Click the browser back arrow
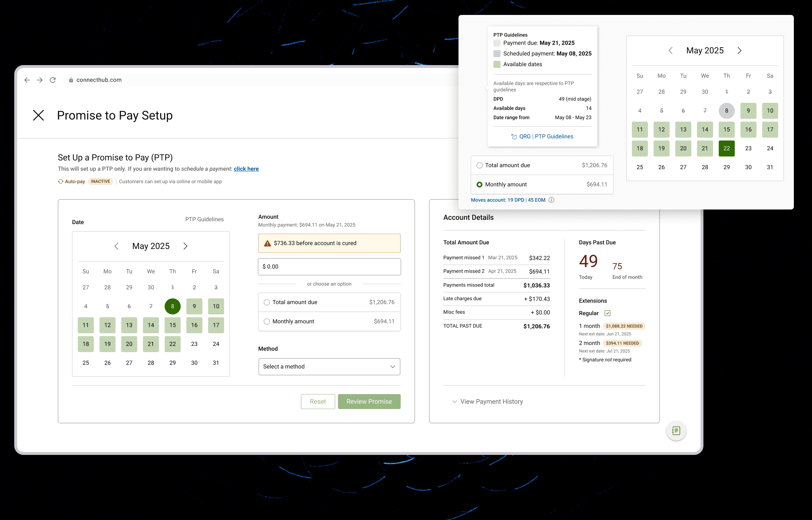Image resolution: width=812 pixels, height=520 pixels. [x=27, y=80]
